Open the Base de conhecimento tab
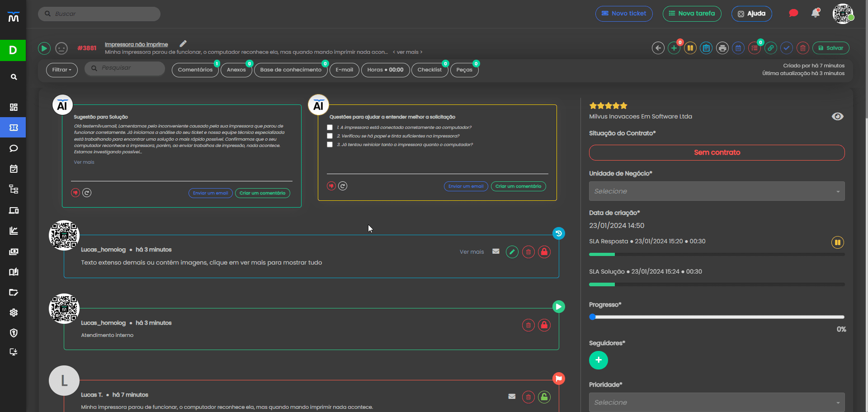Image resolution: width=868 pixels, height=412 pixels. tap(291, 70)
